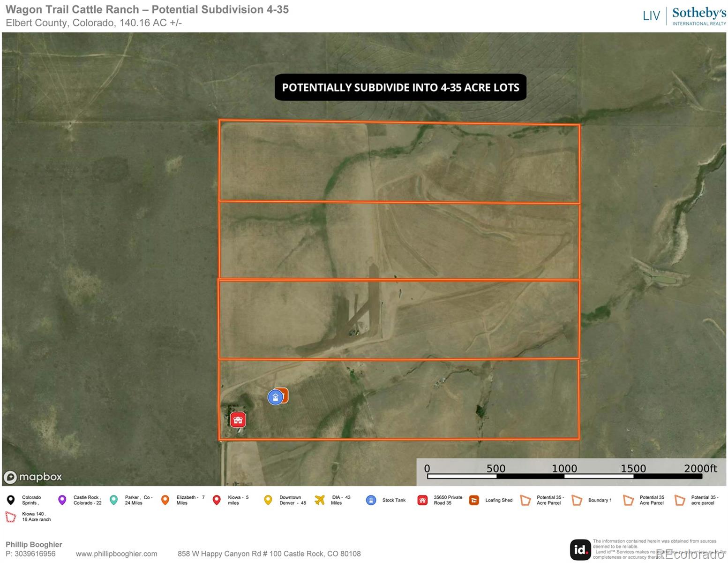Click the 35650 Private Road legend icon
Viewport: 728px width, 563px height.
[422, 500]
